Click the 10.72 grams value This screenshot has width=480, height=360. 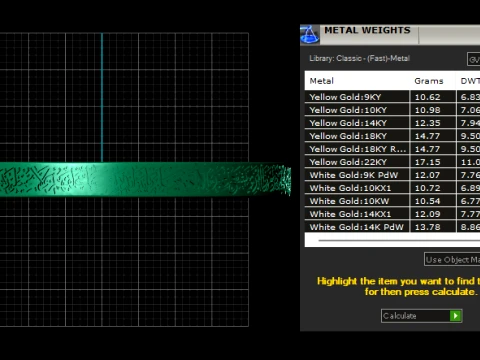[x=427, y=188]
